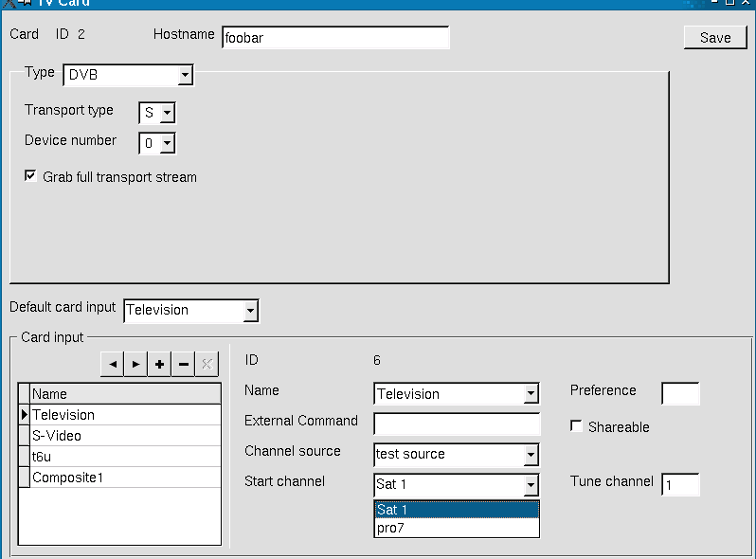Open the Type DVB dropdown

point(185,75)
